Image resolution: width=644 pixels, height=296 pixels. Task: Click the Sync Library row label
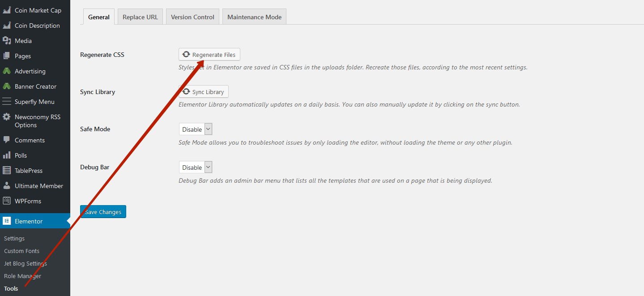tap(98, 92)
